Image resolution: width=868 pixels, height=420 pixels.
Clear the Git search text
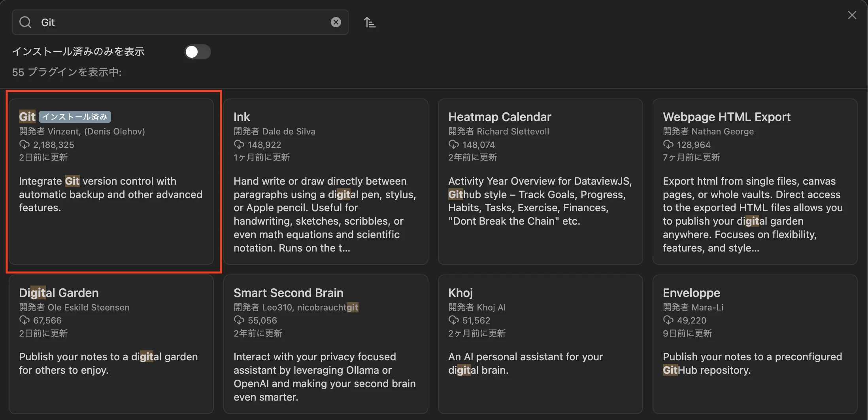tap(336, 22)
